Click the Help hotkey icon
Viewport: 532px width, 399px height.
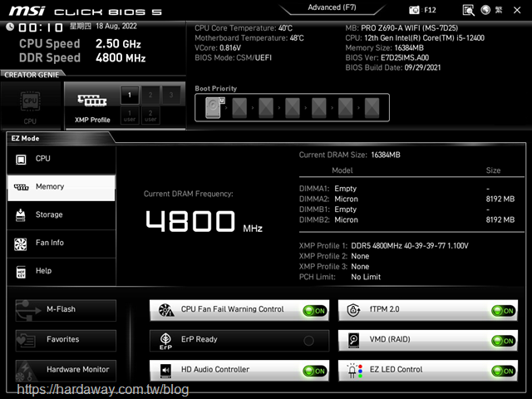click(x=21, y=272)
